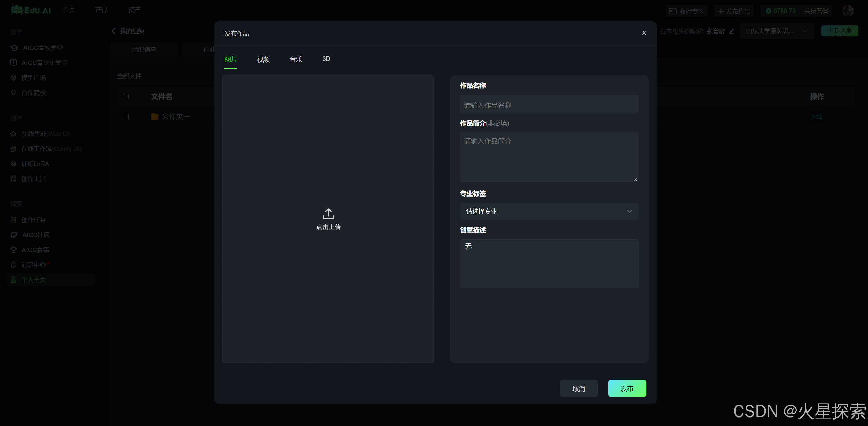Click the 教程专区 book icon
The height and width of the screenshot is (426, 868).
[673, 11]
